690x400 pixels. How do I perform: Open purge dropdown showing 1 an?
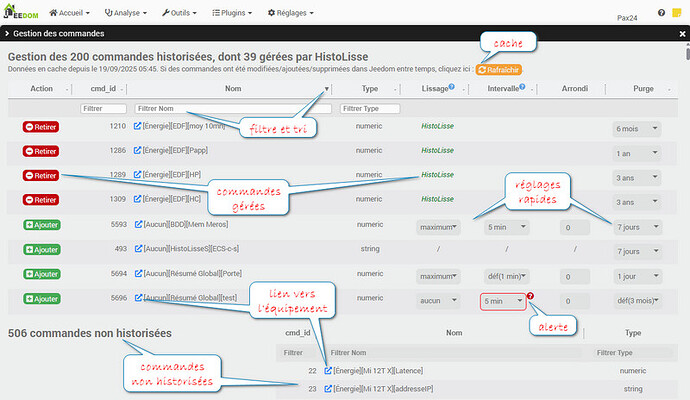pos(637,153)
